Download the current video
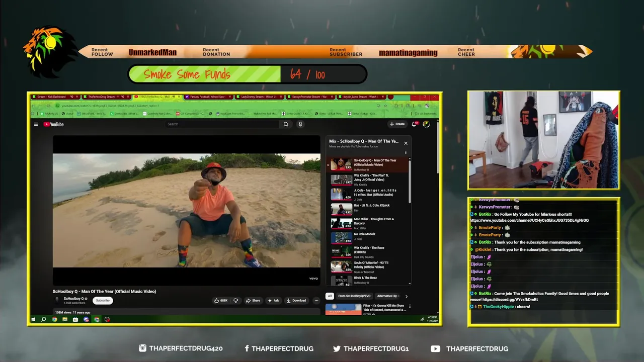 296,300
